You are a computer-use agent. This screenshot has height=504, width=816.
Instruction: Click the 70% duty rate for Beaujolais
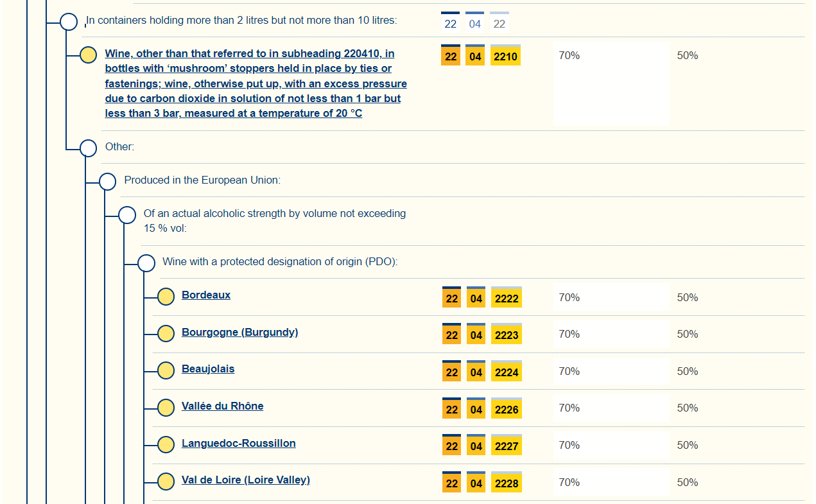(569, 371)
